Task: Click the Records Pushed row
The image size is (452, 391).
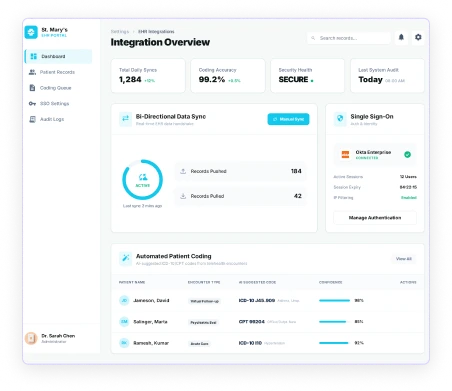Action: (240, 171)
